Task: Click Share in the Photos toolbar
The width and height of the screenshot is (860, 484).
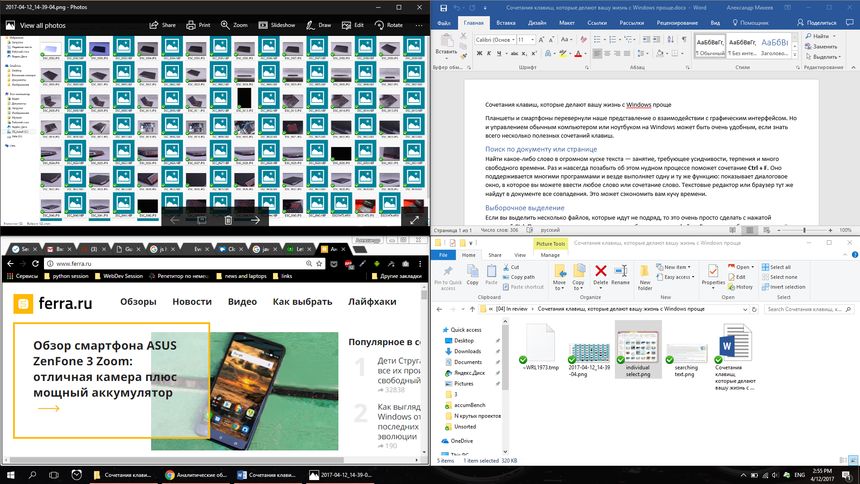Action: point(162,25)
